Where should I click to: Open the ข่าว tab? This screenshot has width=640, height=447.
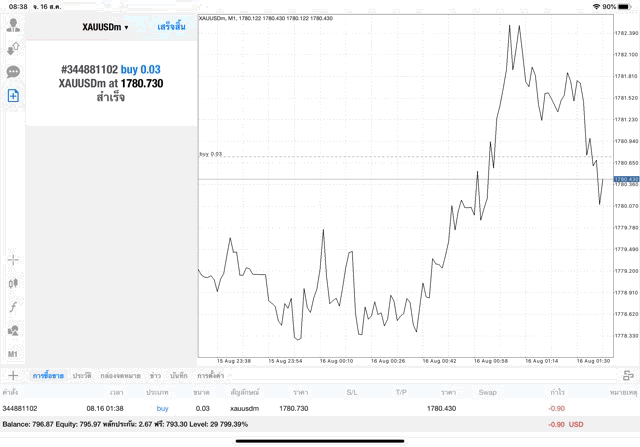tap(155, 375)
